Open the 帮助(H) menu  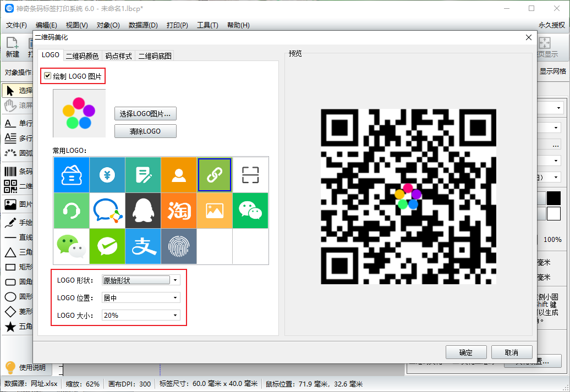(238, 25)
